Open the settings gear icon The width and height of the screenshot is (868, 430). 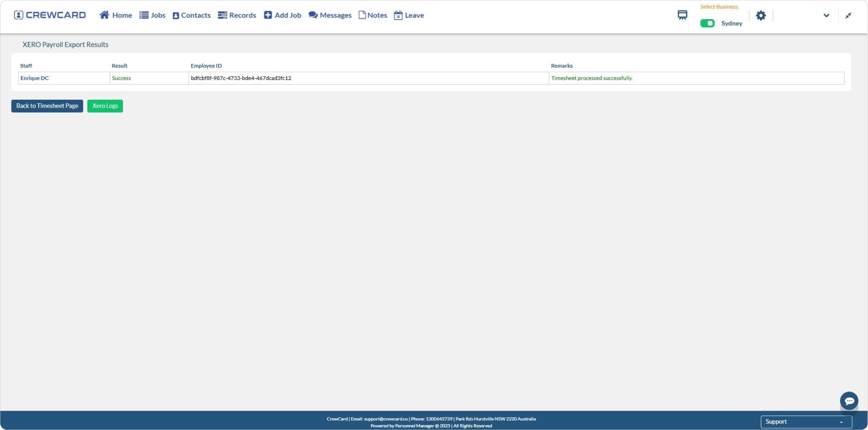761,16
